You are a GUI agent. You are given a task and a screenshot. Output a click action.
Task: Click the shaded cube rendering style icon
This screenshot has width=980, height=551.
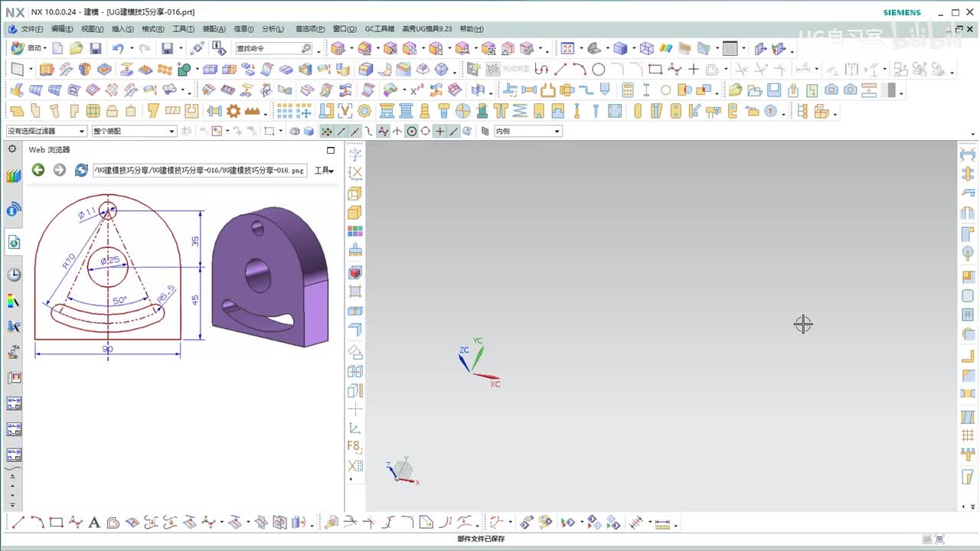tap(620, 48)
